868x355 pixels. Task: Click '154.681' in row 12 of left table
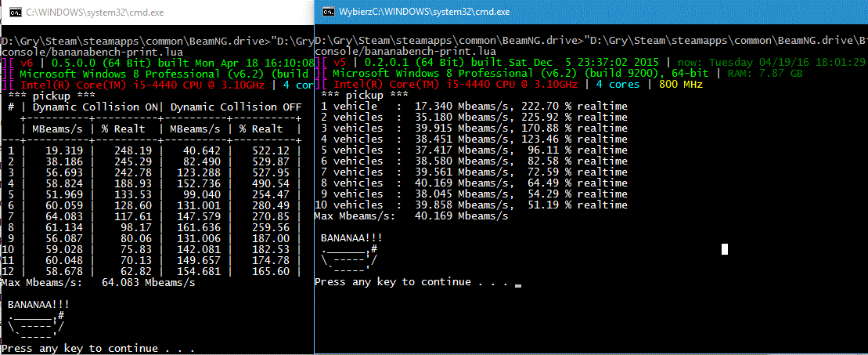click(x=200, y=271)
